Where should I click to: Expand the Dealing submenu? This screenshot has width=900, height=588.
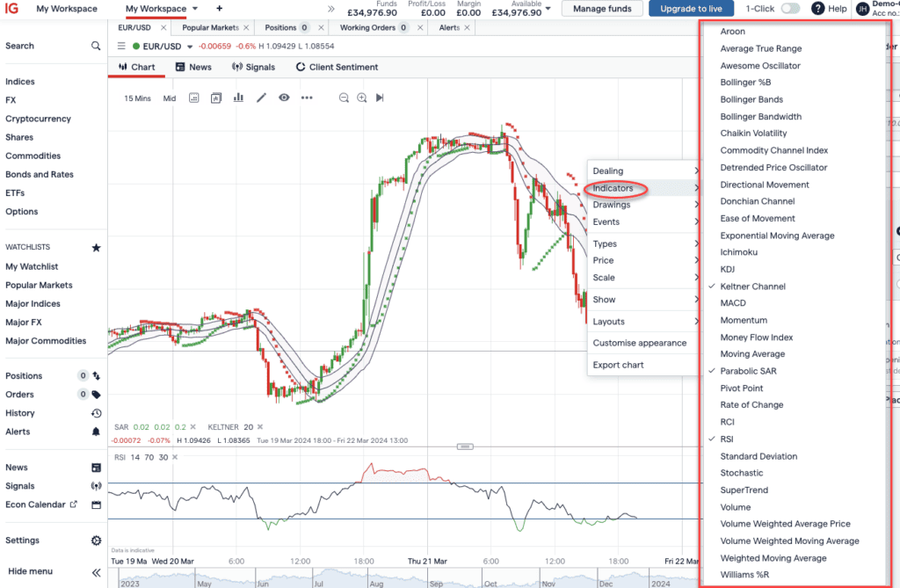click(x=643, y=171)
